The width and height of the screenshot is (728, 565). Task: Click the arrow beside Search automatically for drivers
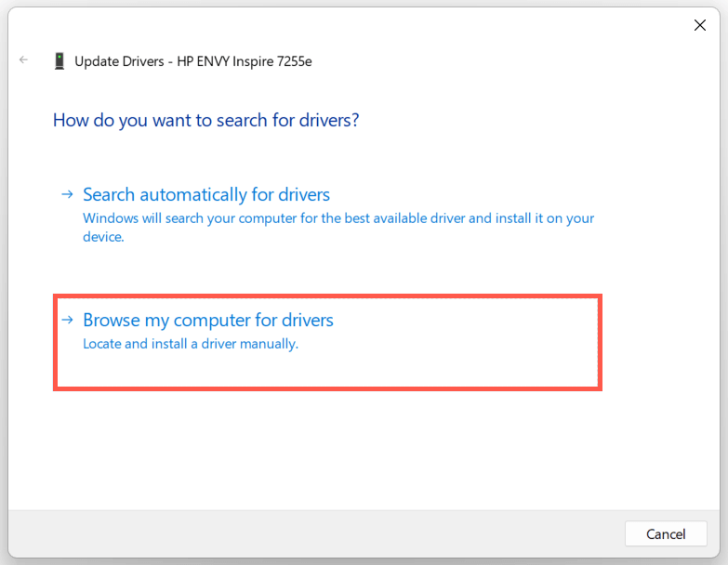point(67,194)
